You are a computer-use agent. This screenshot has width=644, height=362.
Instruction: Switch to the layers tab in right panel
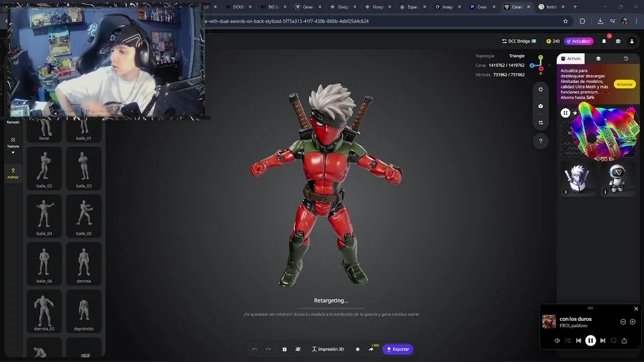(598, 59)
